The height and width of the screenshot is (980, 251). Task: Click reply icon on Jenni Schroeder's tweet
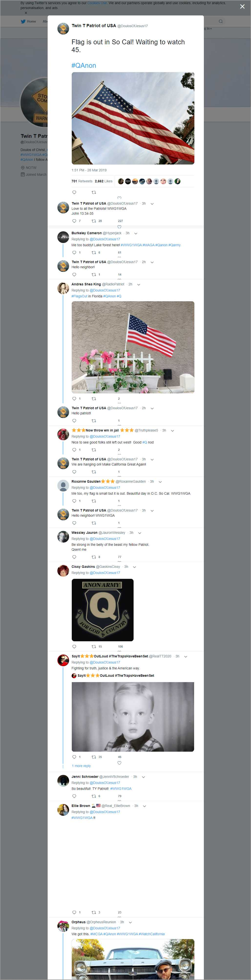[74, 796]
